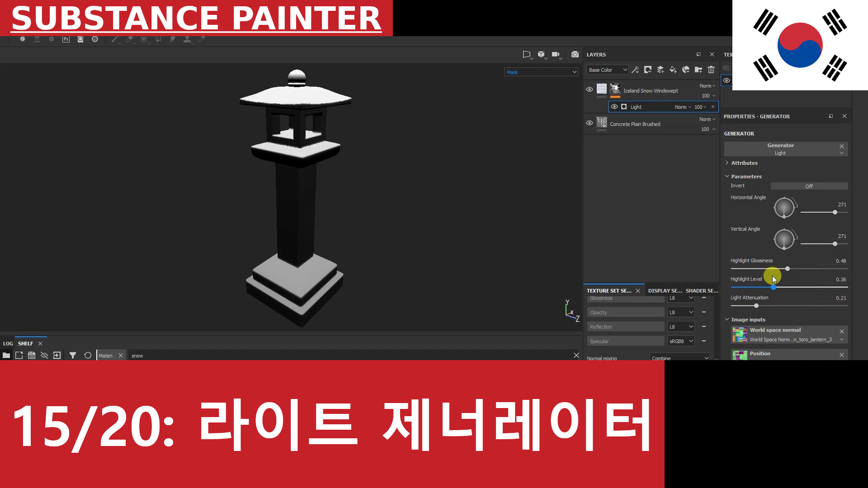Viewport: 868px width, 488px height.
Task: Add a fill layer with bucket icon
Action: click(673, 70)
